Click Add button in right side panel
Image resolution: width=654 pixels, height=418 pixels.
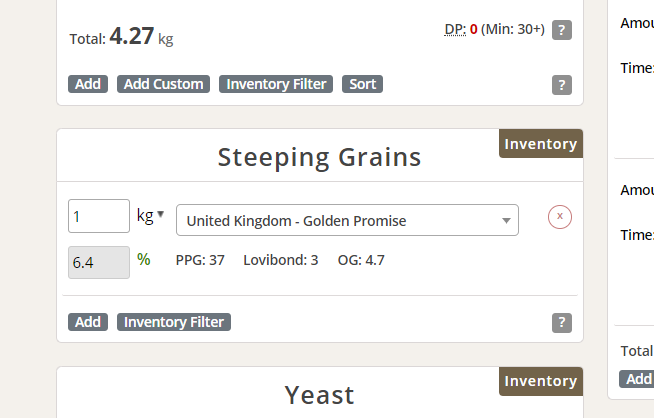(637, 379)
